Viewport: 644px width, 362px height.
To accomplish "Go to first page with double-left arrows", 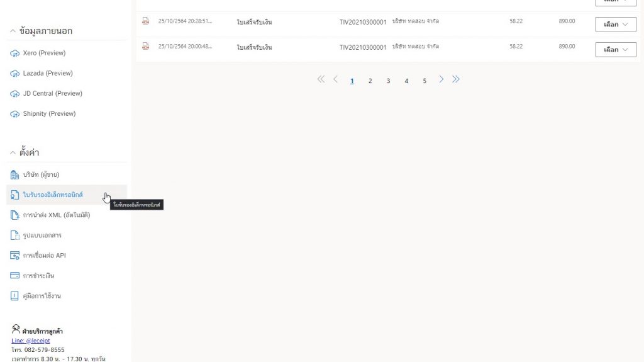I will tap(321, 79).
